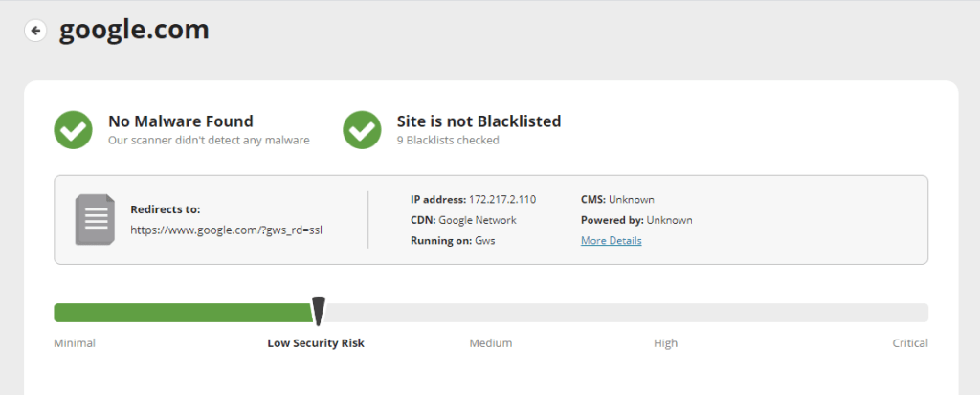Click the gray document icon beside Redirects to
This screenshot has width=980, height=395.
coord(95,219)
